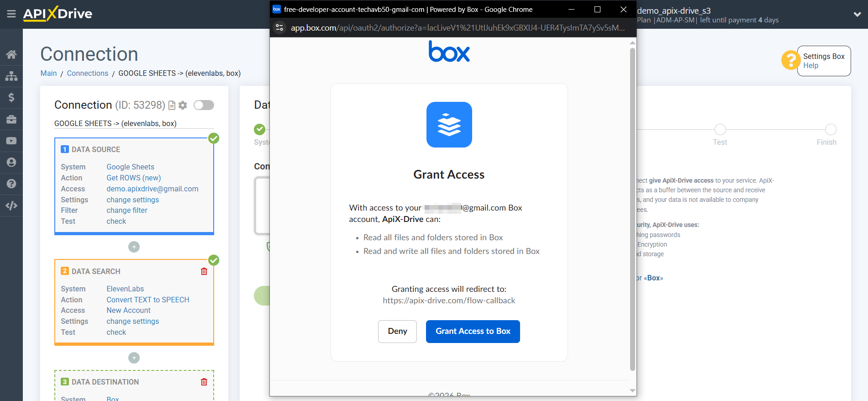This screenshot has width=868, height=401.
Task: Delete the Data Destination block
Action: coord(204,382)
